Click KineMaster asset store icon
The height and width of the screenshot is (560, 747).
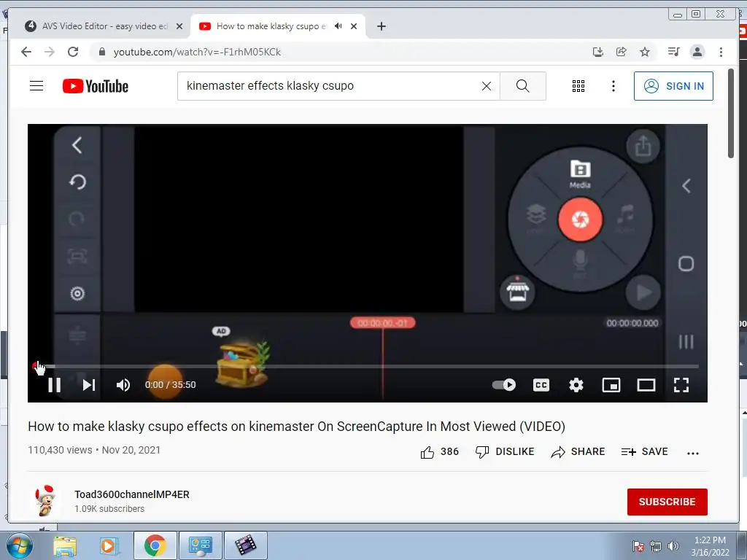pyautogui.click(x=517, y=292)
